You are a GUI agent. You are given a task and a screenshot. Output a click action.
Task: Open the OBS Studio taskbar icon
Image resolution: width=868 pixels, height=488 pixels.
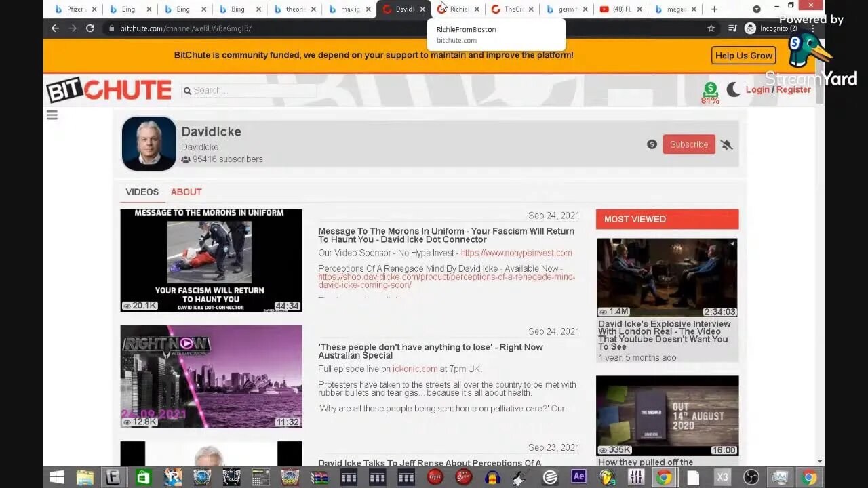click(751, 477)
